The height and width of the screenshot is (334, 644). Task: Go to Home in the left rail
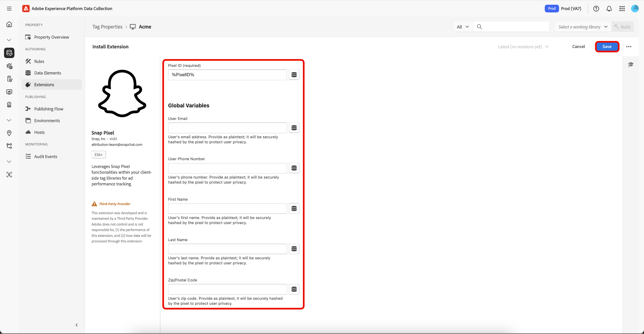[x=9, y=25]
